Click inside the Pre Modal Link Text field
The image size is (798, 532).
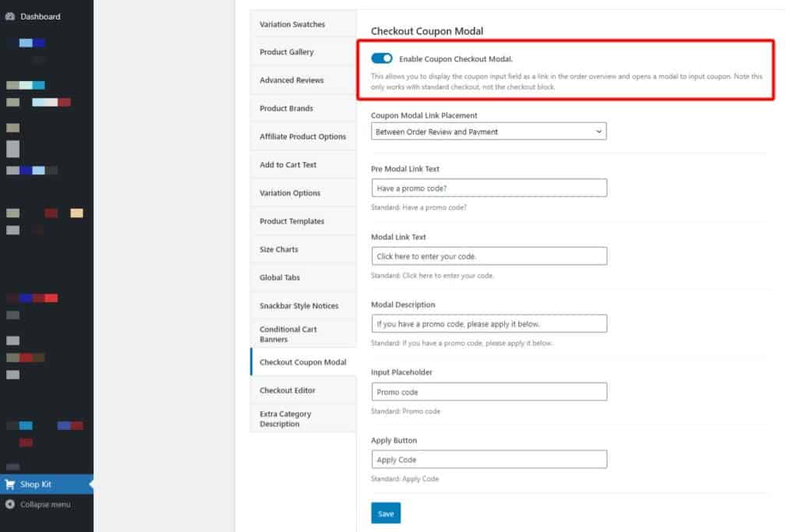pos(489,187)
